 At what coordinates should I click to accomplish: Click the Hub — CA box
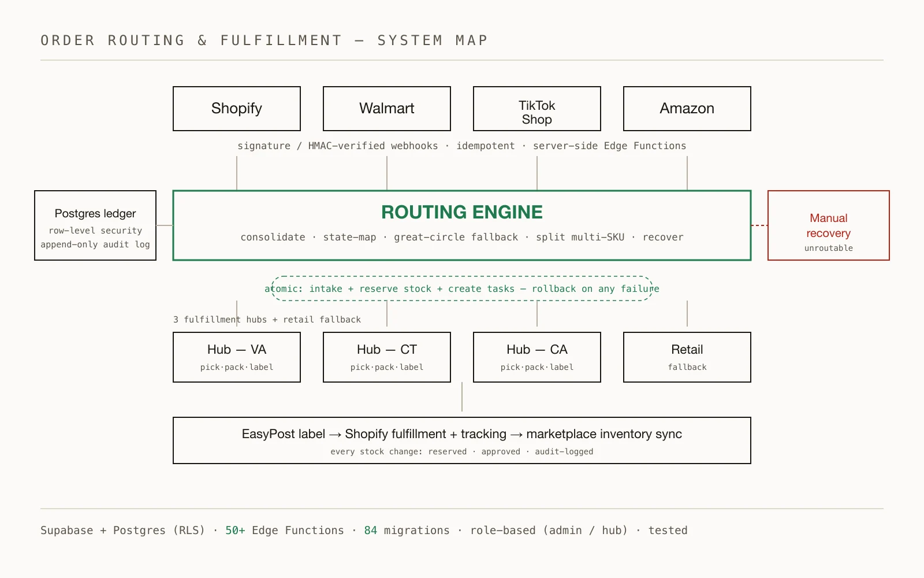point(537,357)
